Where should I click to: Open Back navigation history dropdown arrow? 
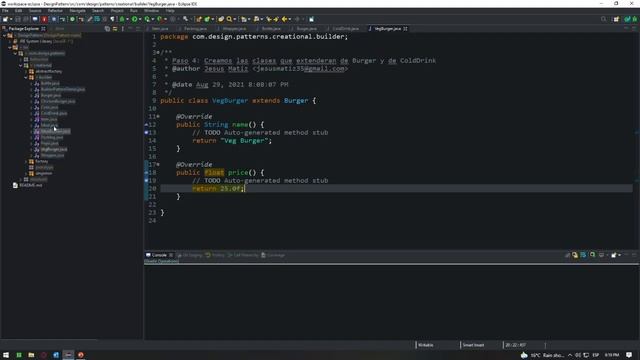tap(290, 19)
